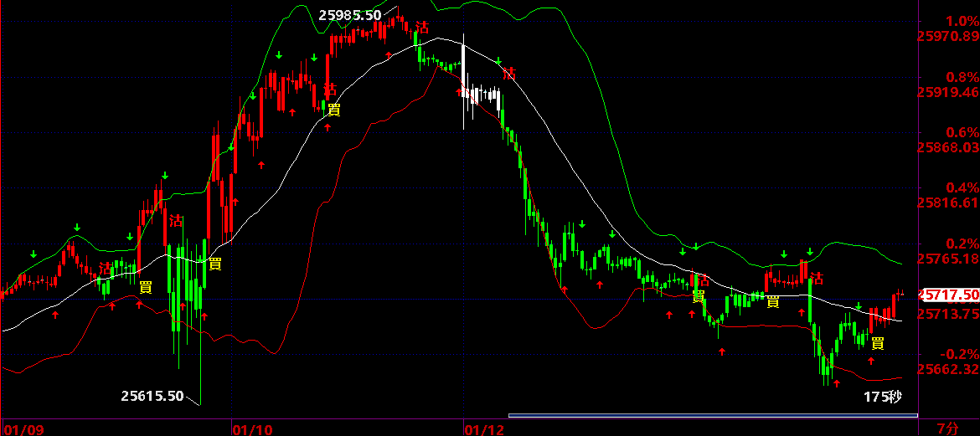Click the tall white candlestick at 01/12 open
The image size is (980, 436).
pos(464,81)
